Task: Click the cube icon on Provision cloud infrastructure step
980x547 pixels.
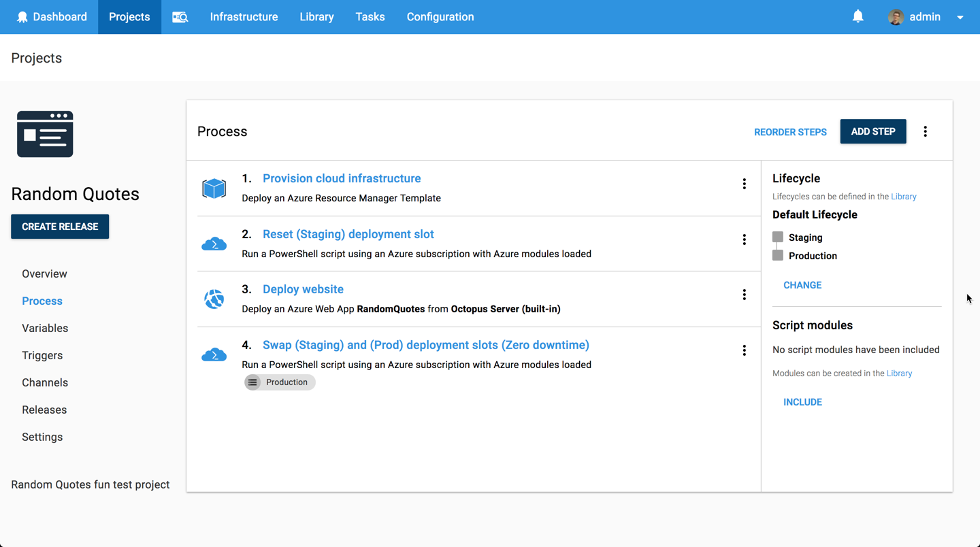Action: pos(214,188)
